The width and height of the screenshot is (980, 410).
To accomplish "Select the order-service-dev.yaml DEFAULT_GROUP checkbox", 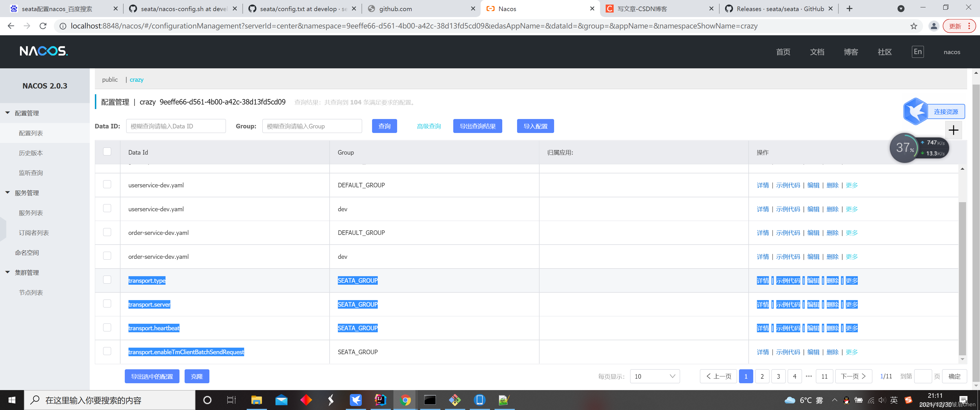I will [x=107, y=232].
